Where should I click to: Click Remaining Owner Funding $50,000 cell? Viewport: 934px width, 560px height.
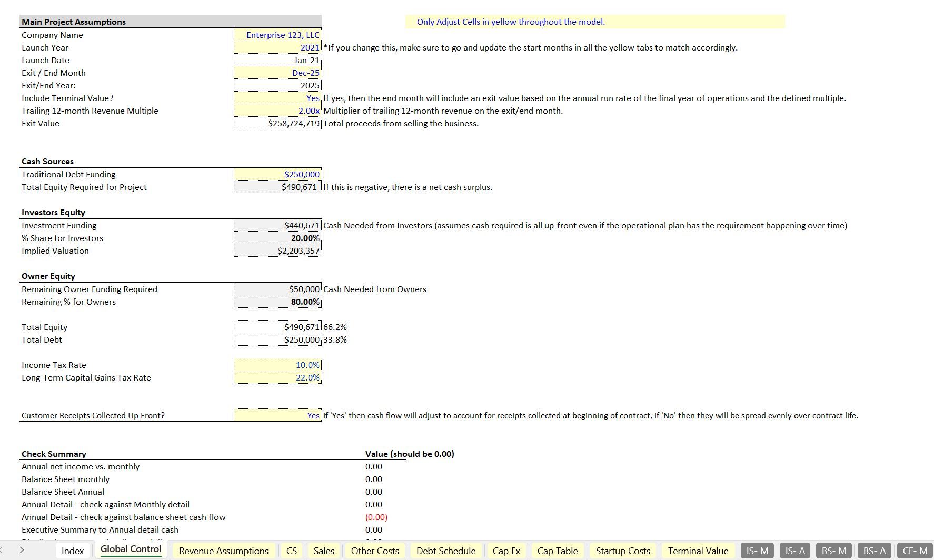coord(277,289)
